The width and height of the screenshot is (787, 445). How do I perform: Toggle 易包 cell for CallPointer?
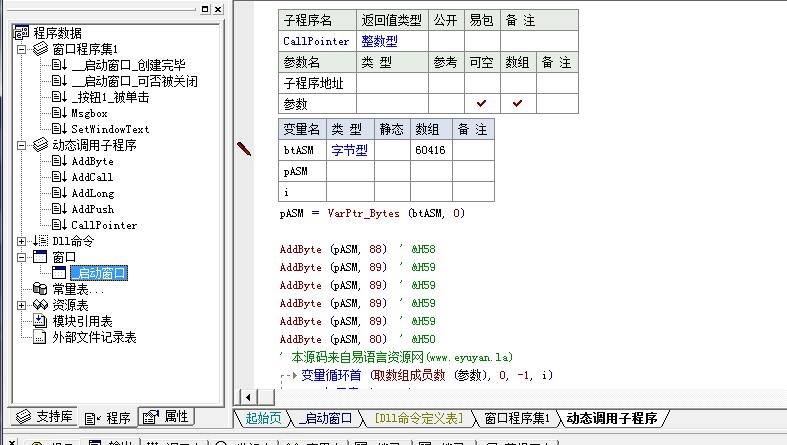click(x=482, y=41)
